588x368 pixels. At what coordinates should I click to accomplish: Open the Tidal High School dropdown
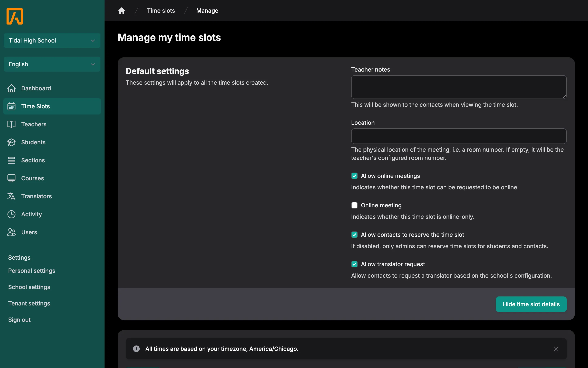coord(52,40)
